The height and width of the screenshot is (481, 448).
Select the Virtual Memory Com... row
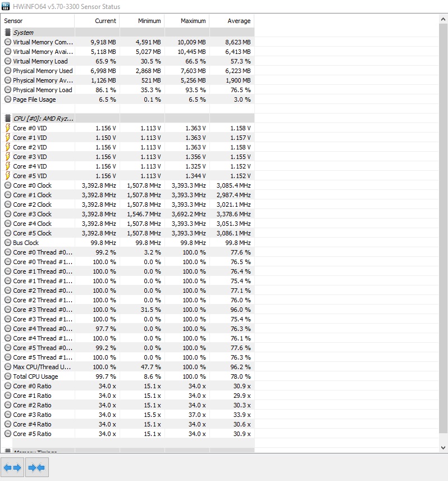pos(127,42)
